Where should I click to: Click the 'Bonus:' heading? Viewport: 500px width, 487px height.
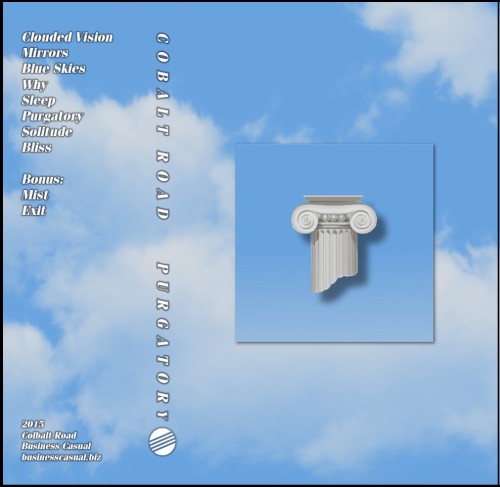coord(43,179)
